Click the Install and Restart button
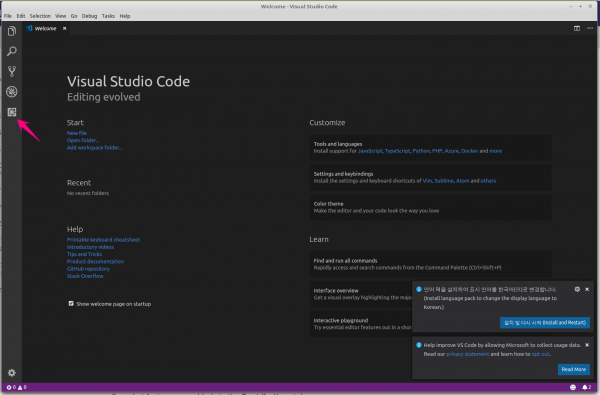This screenshot has height=395, width=600. pos(545,323)
